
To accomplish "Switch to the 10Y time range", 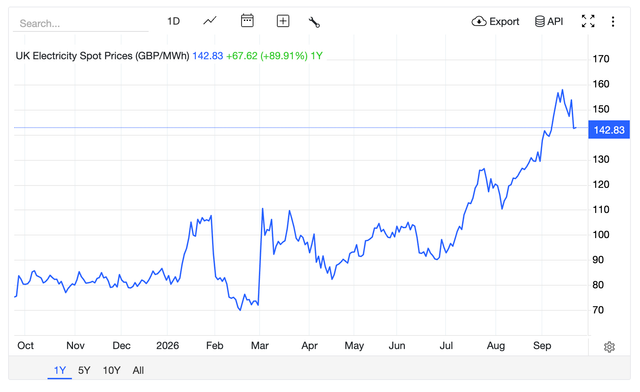I will (x=111, y=370).
